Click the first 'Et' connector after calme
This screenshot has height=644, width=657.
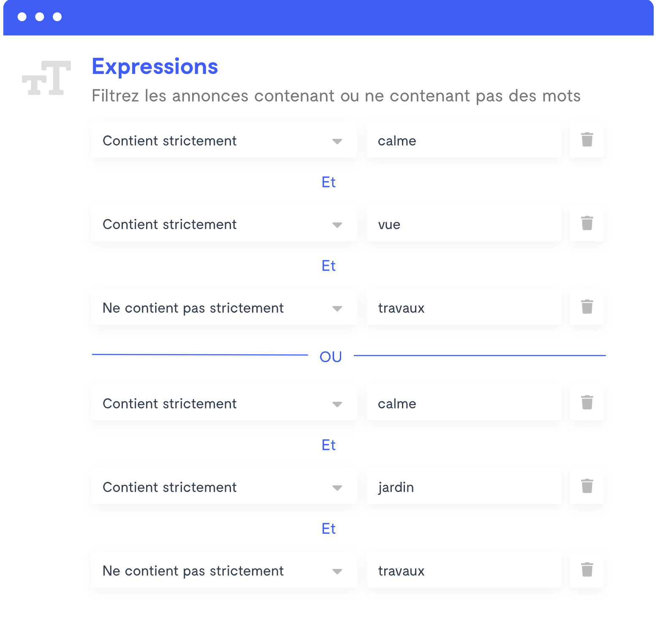coord(328,182)
